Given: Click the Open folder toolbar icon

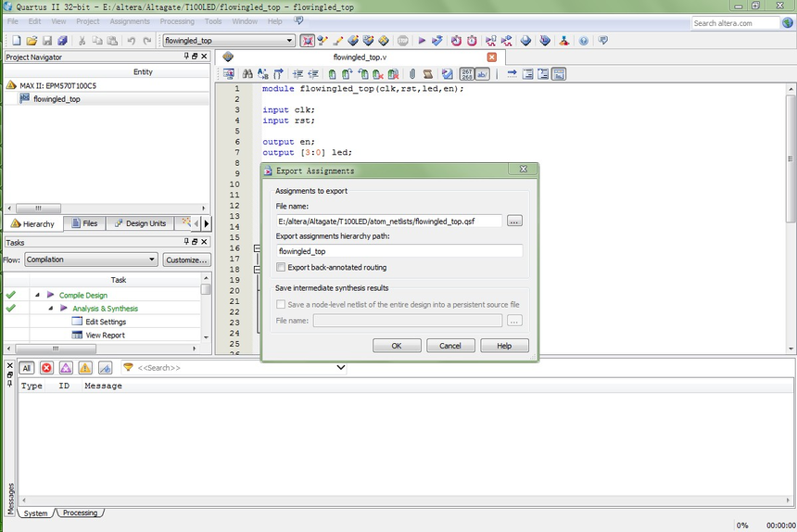Looking at the screenshot, I should tap(32, 41).
